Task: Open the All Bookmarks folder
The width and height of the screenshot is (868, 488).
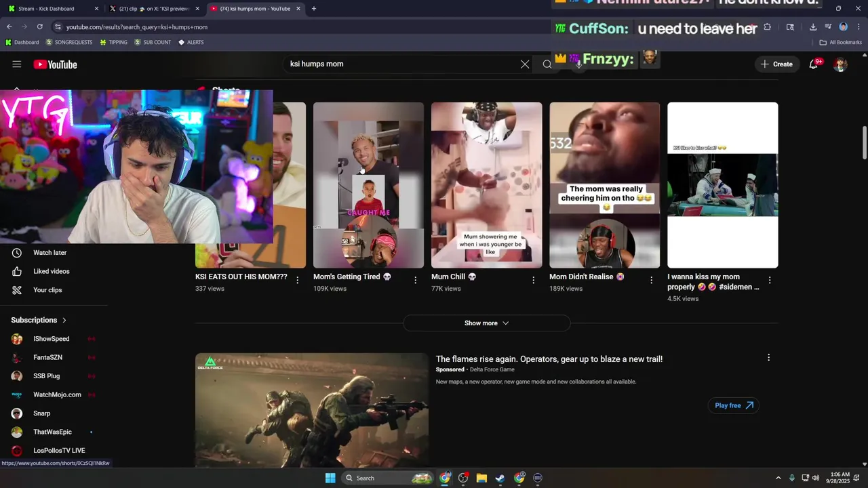Action: [x=840, y=42]
